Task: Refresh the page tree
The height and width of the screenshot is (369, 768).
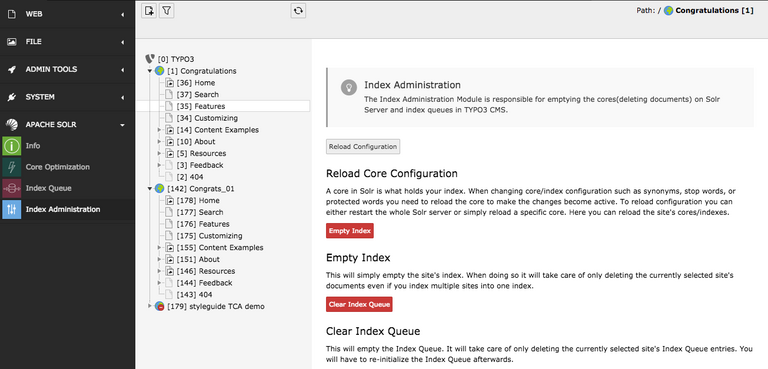Action: (298, 11)
